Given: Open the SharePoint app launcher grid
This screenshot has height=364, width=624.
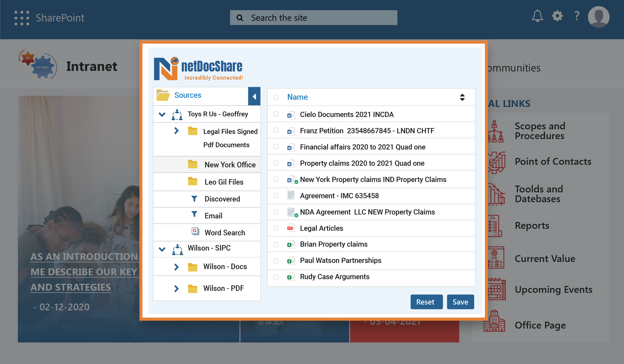Looking at the screenshot, I should (22, 18).
